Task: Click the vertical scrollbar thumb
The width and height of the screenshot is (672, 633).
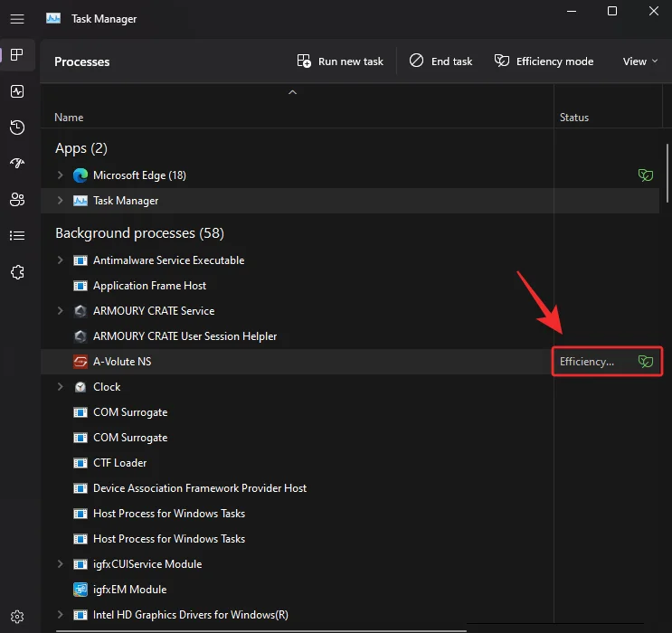Action: coord(667,173)
